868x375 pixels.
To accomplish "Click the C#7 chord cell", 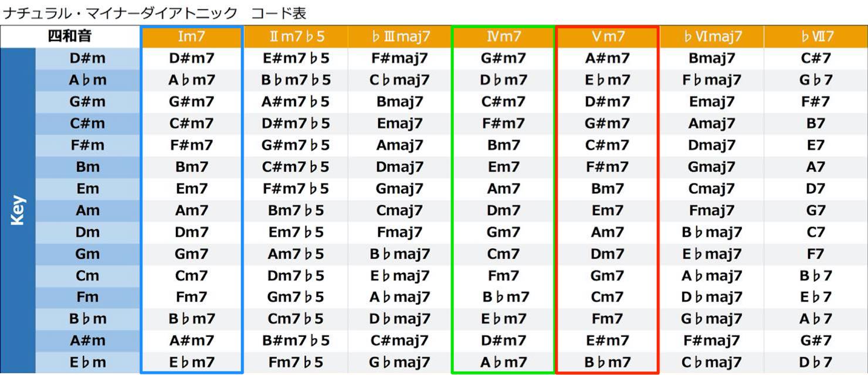I will coord(816,59).
